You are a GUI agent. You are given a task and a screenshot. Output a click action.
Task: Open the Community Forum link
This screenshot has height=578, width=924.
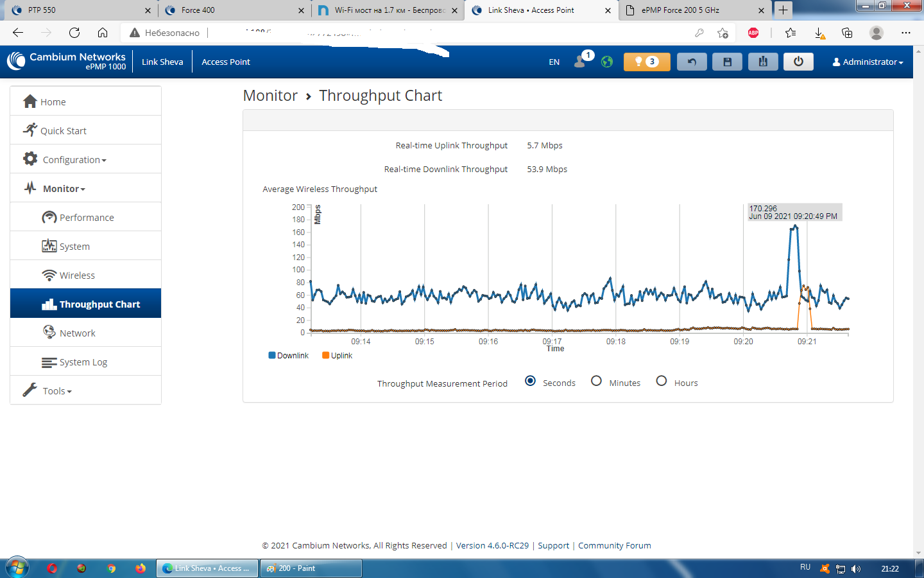coord(615,545)
